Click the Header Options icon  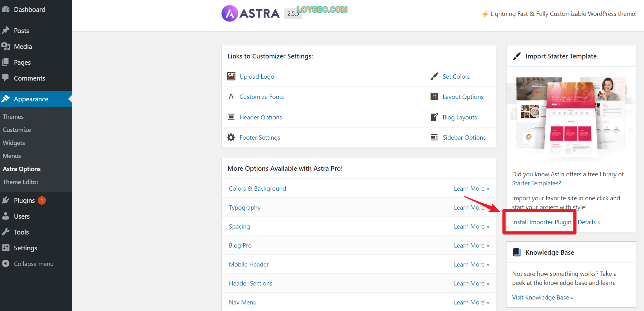(231, 117)
